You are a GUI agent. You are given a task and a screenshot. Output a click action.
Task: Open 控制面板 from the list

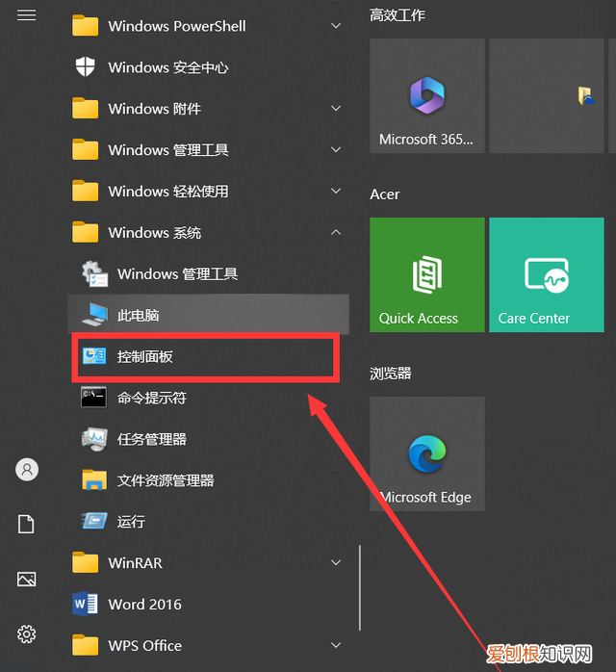pos(208,356)
